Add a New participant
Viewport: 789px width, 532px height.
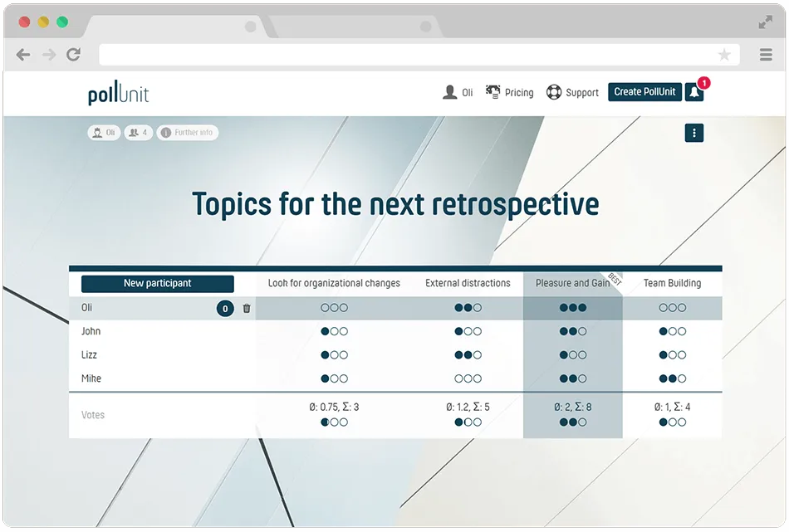[x=158, y=284]
